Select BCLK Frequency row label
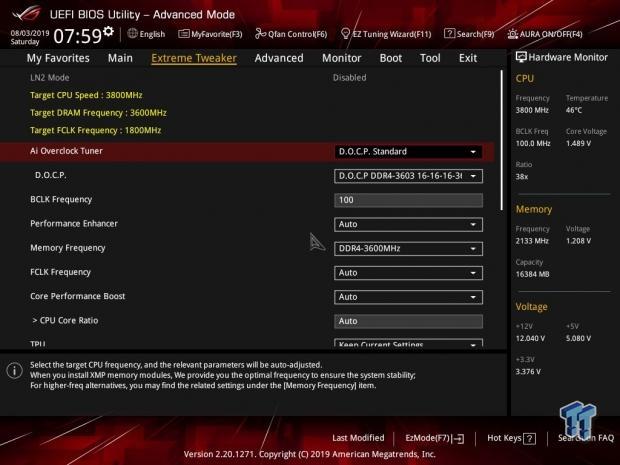The width and height of the screenshot is (620, 465). click(x=61, y=199)
